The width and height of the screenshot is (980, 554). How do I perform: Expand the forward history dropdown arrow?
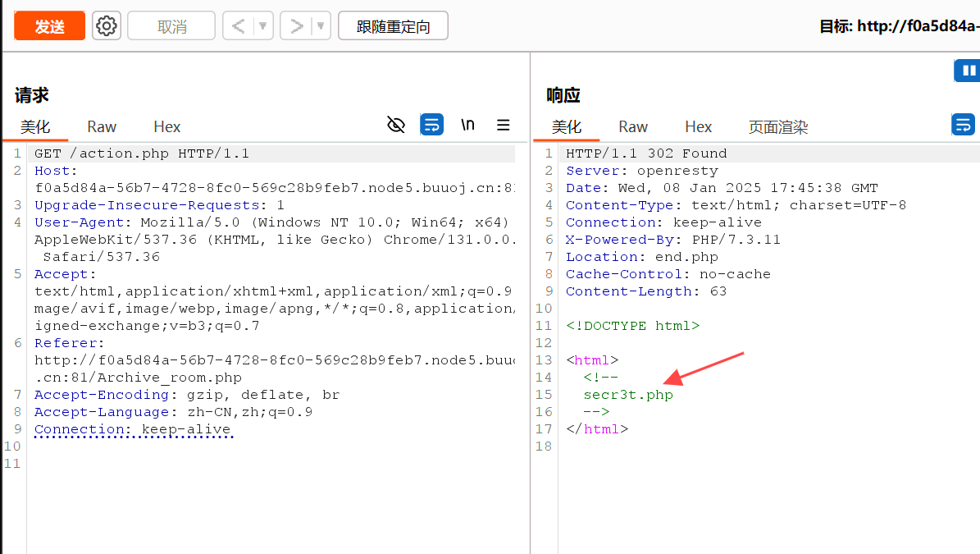321,26
